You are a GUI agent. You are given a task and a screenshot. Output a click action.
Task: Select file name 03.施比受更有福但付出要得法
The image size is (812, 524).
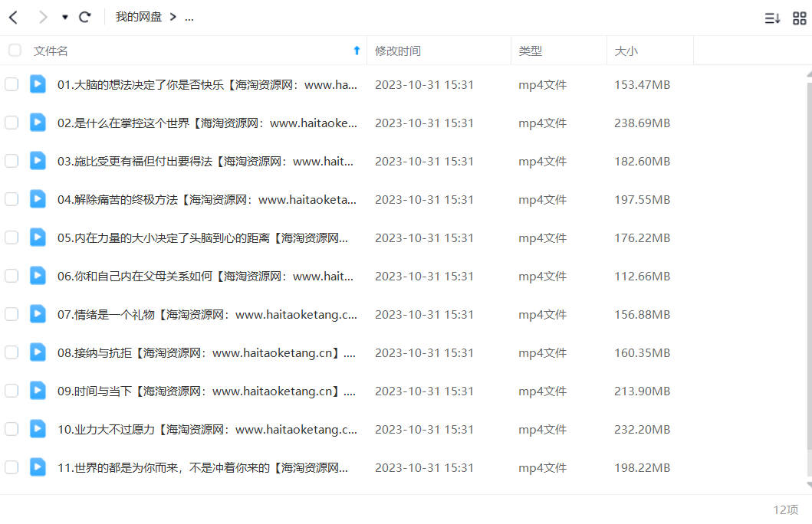(x=205, y=162)
